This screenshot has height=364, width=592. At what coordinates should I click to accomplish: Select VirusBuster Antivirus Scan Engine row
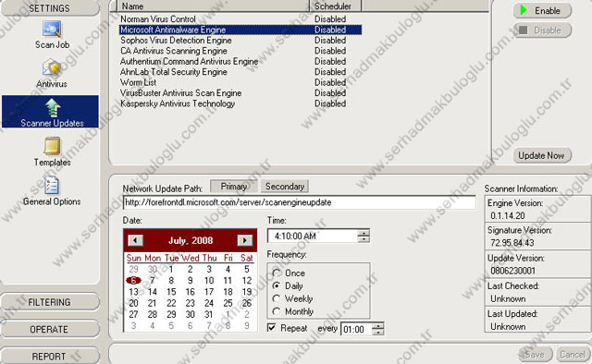[x=240, y=92]
